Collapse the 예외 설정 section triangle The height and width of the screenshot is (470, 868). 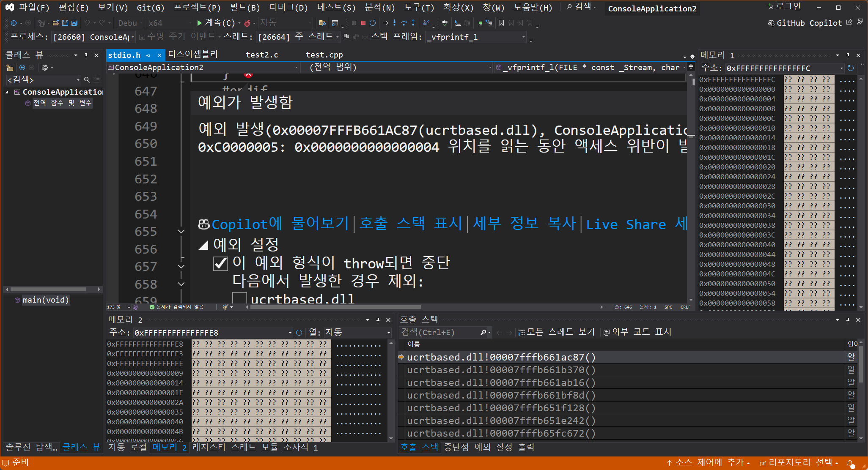point(204,245)
